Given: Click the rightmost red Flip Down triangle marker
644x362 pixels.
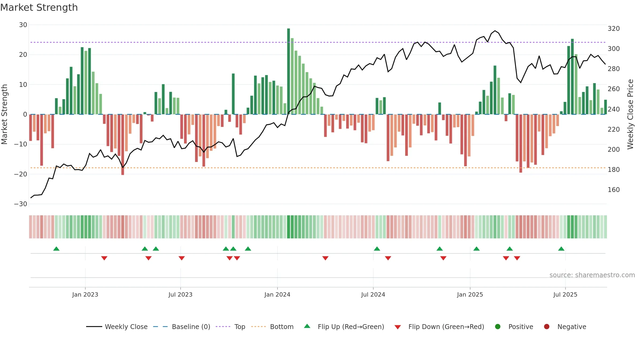Looking at the screenshot, I should click(517, 258).
